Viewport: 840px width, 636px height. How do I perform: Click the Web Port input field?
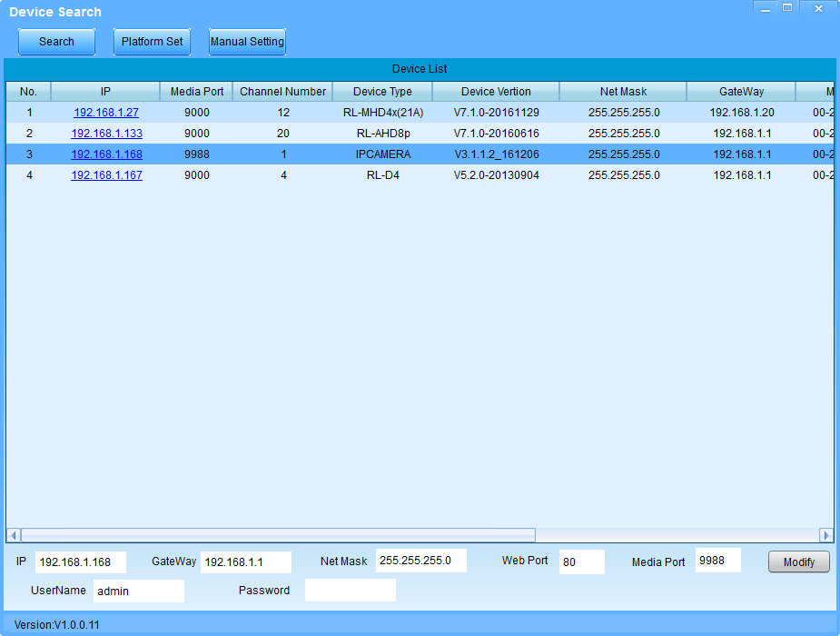[x=581, y=561]
